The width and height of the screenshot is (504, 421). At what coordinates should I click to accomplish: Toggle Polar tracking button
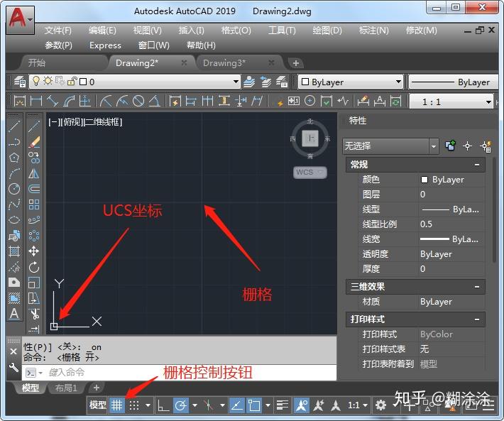coord(181,405)
